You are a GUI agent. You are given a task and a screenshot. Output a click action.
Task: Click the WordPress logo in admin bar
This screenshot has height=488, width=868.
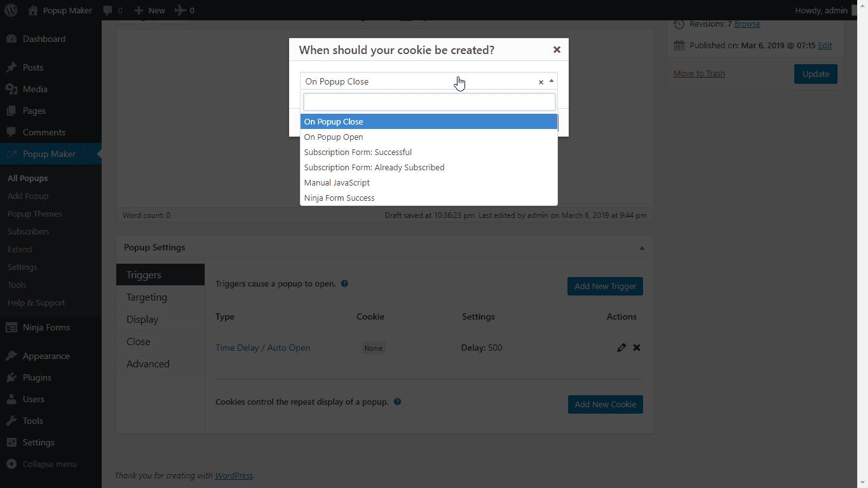point(11,10)
